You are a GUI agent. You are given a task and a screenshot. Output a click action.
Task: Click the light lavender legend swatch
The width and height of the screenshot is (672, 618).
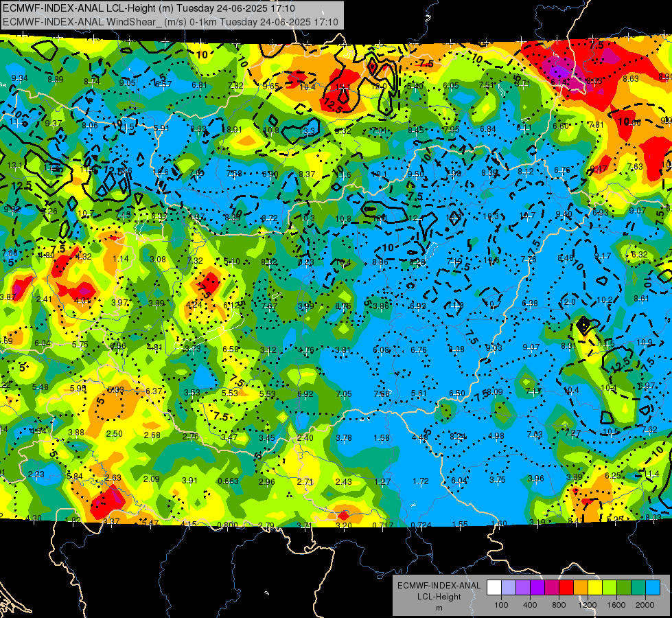click(x=509, y=588)
